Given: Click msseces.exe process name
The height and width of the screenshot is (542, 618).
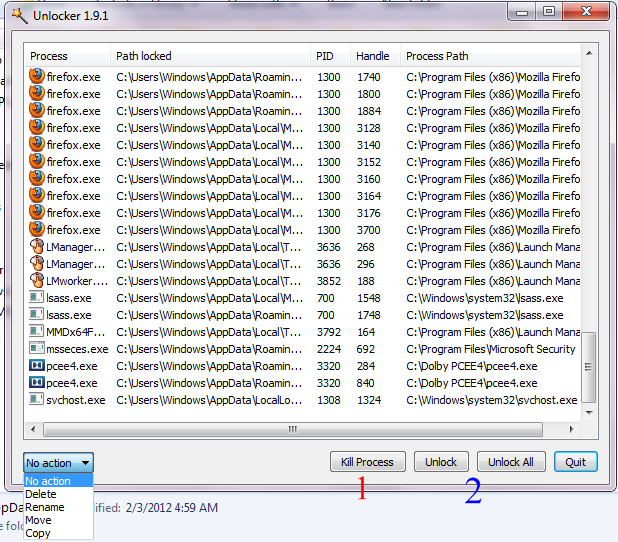Looking at the screenshot, I should [77, 349].
